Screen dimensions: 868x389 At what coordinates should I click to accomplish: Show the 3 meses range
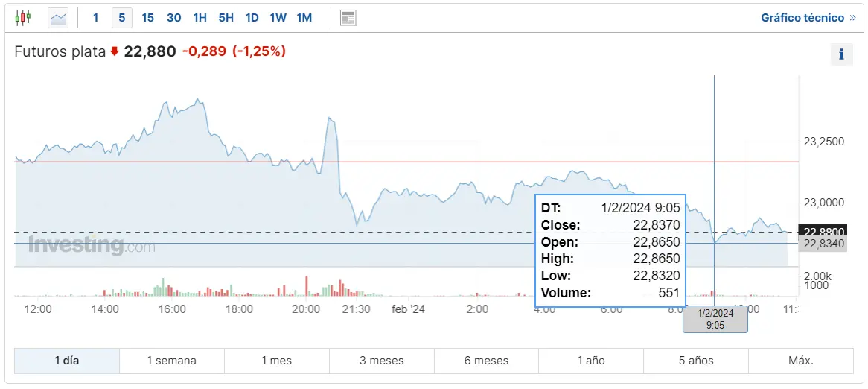point(381,361)
